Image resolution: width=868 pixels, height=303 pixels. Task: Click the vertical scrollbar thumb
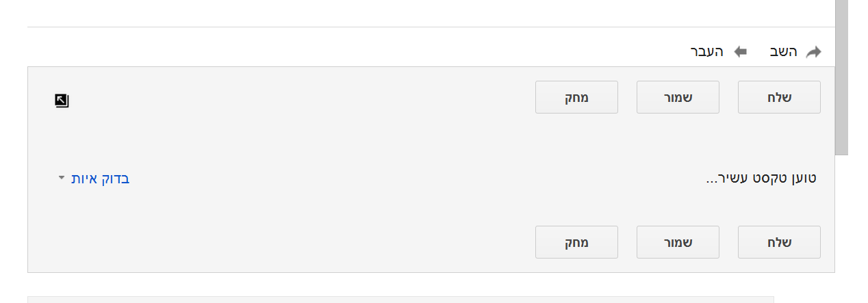point(841,75)
